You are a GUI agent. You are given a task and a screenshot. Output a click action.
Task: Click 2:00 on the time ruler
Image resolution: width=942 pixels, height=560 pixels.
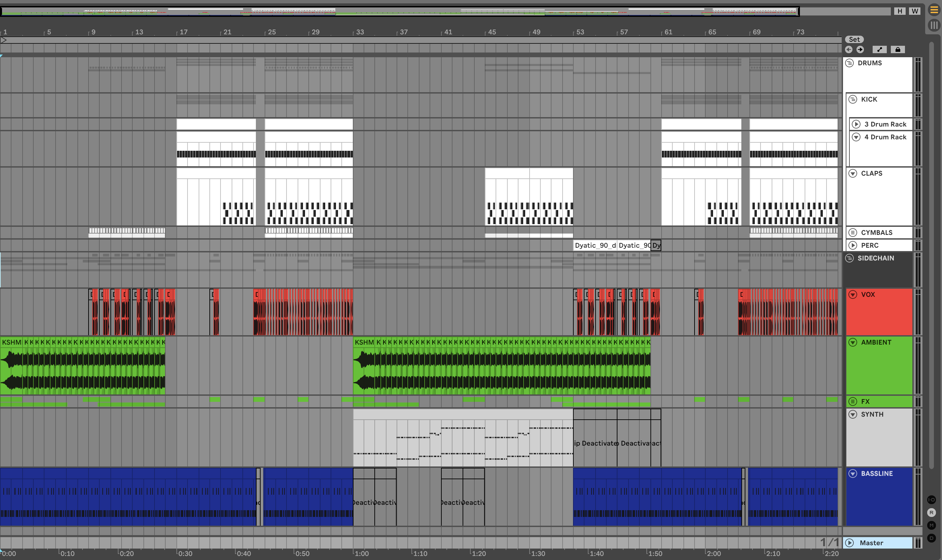point(713,554)
